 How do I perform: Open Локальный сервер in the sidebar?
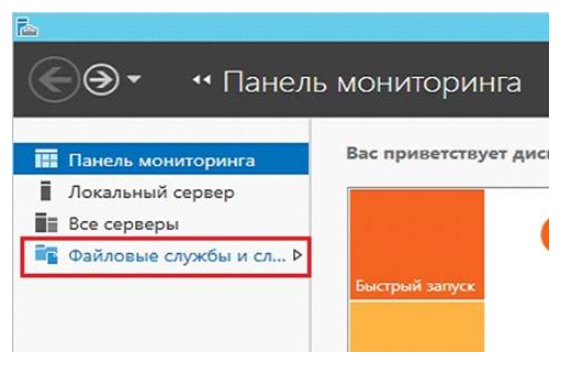click(x=161, y=192)
